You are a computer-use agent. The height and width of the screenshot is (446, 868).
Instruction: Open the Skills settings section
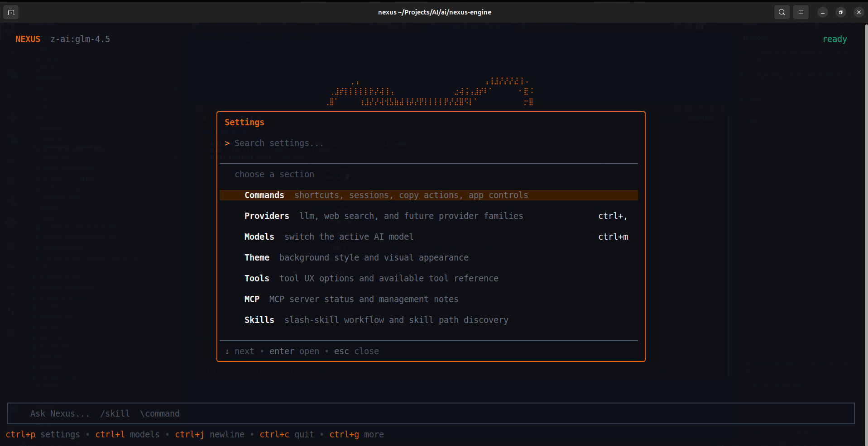coord(429,320)
